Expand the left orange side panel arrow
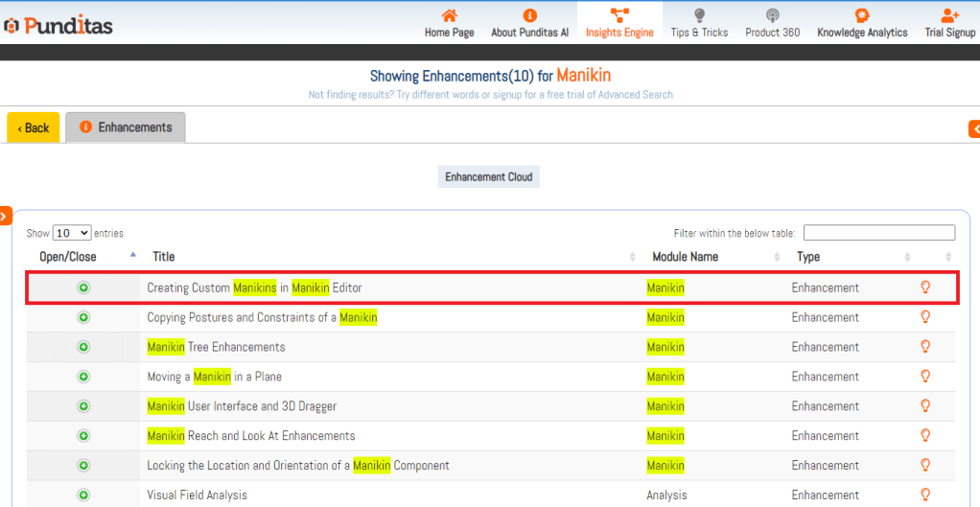This screenshot has height=507, width=980. [x=5, y=217]
